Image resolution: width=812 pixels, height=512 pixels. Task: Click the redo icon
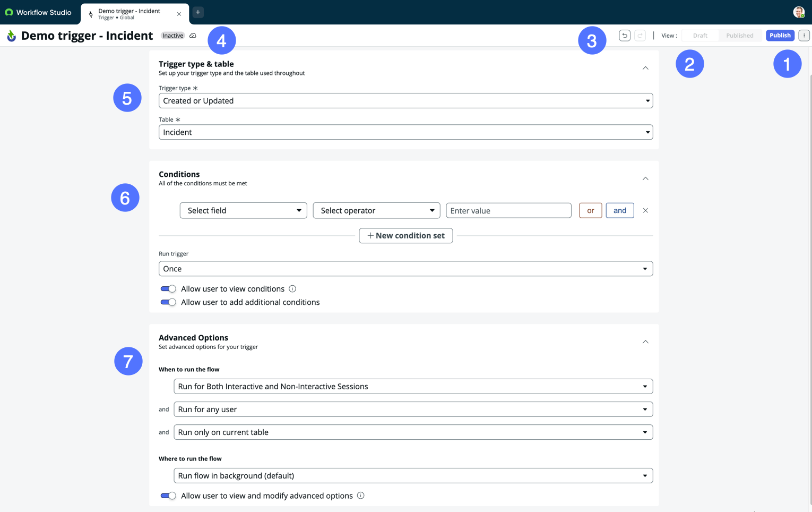coord(640,36)
